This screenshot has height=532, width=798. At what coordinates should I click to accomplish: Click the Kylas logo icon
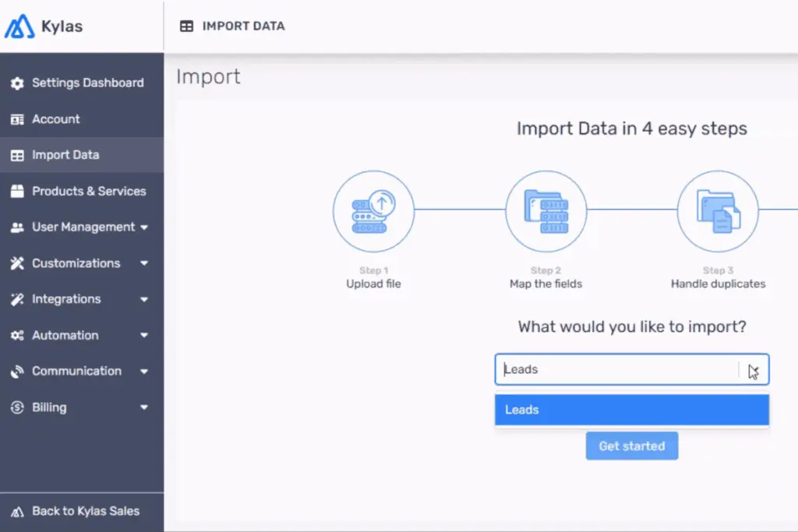pos(19,26)
